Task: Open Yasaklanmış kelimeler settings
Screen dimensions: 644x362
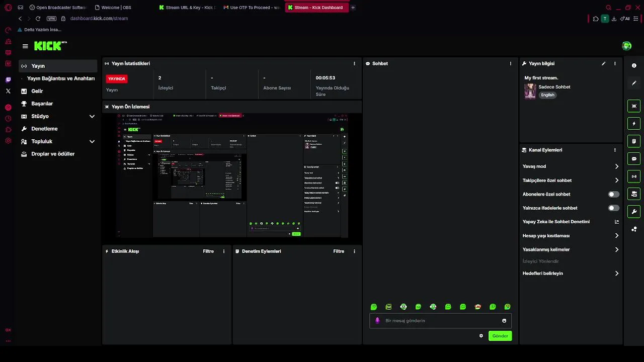Action: [x=571, y=249]
